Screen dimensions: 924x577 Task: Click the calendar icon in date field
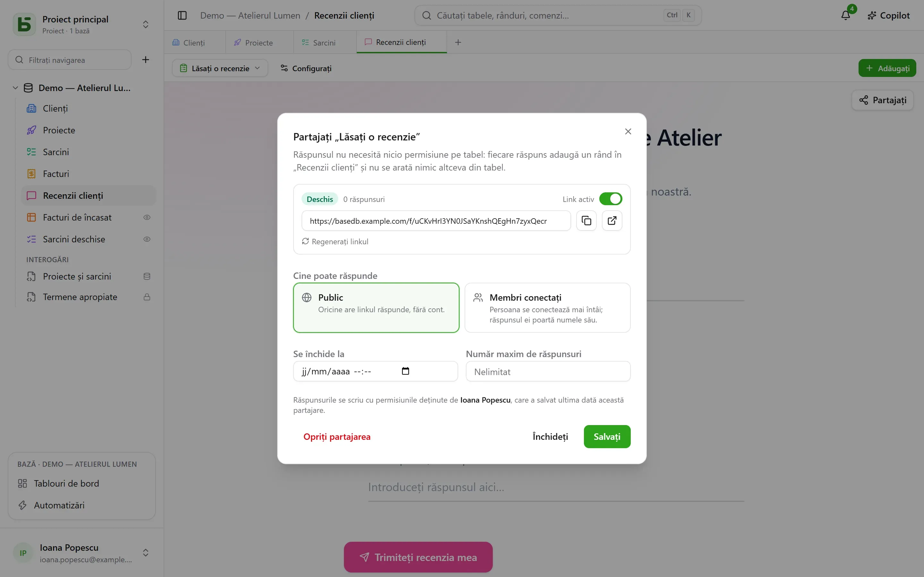pyautogui.click(x=406, y=371)
